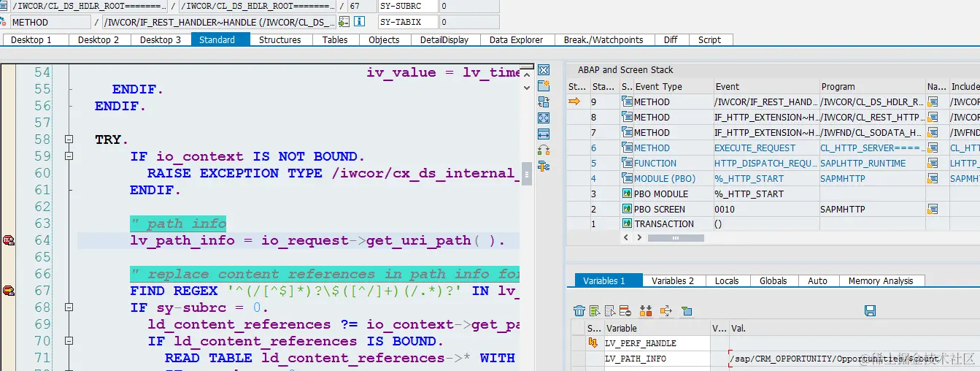The height and width of the screenshot is (371, 980).
Task: Click watchpoint icon beside LV_PERF_HANDLE
Action: 593,343
